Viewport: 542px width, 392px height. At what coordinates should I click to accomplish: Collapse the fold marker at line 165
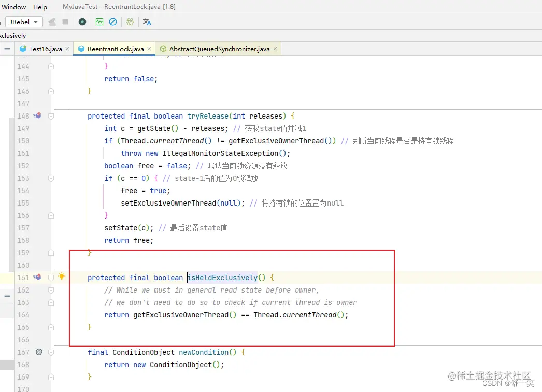click(x=51, y=327)
